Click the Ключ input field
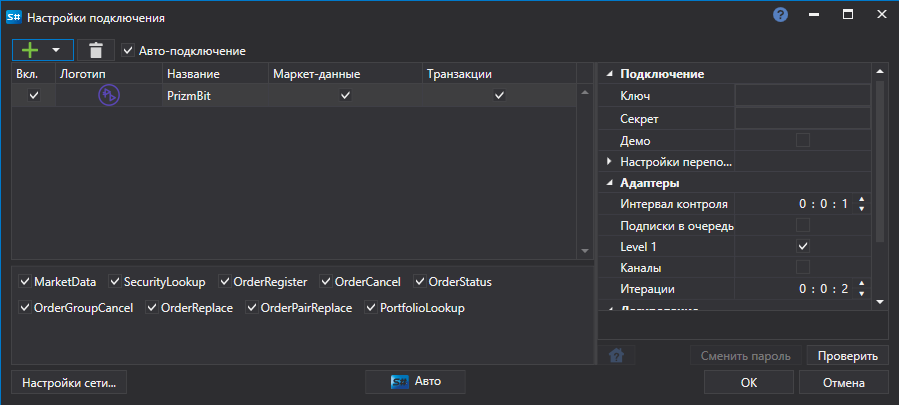 coord(803,95)
